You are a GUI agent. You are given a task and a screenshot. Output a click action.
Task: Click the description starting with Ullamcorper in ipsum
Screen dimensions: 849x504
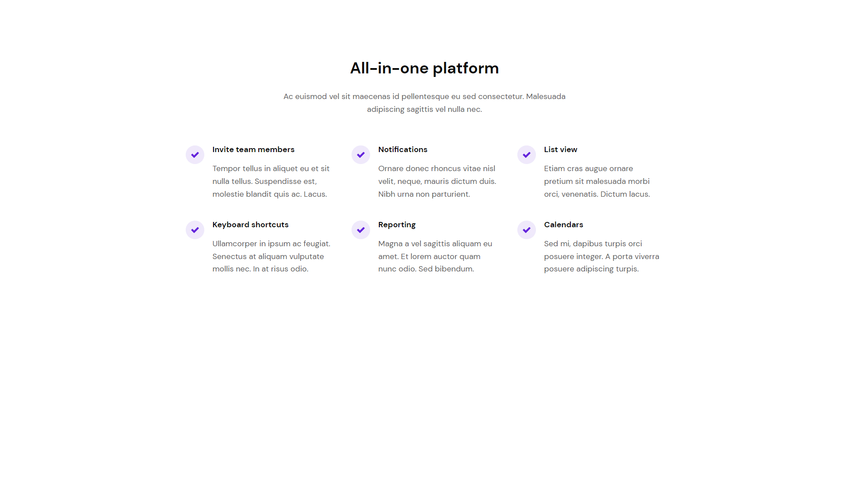coord(272,256)
